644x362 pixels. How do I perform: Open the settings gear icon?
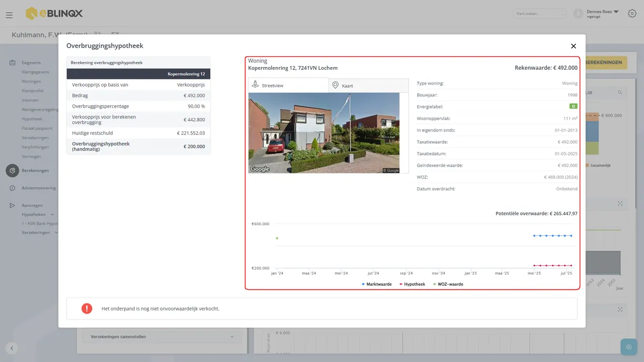(632, 13)
